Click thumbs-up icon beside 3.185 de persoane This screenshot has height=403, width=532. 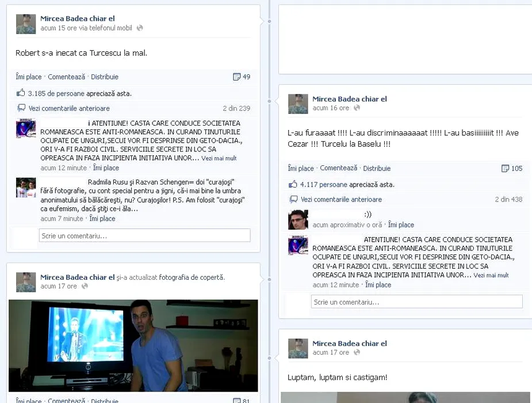tap(21, 93)
